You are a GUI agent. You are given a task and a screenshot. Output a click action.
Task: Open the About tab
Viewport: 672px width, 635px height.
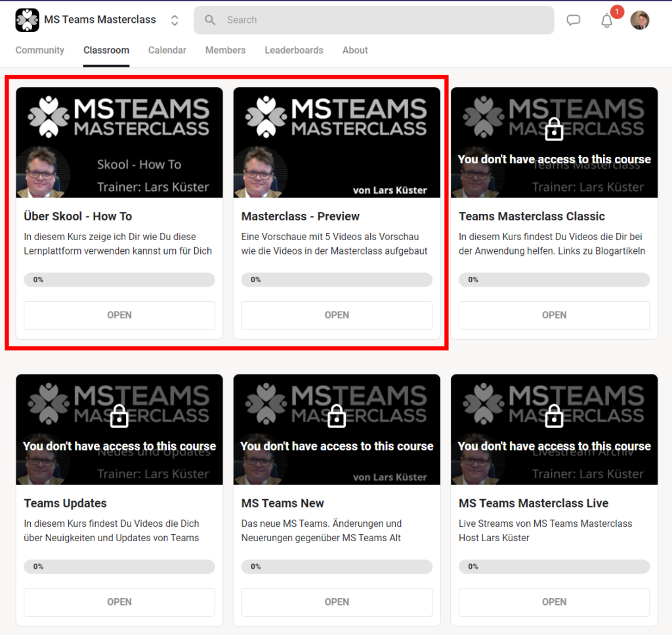coord(355,50)
